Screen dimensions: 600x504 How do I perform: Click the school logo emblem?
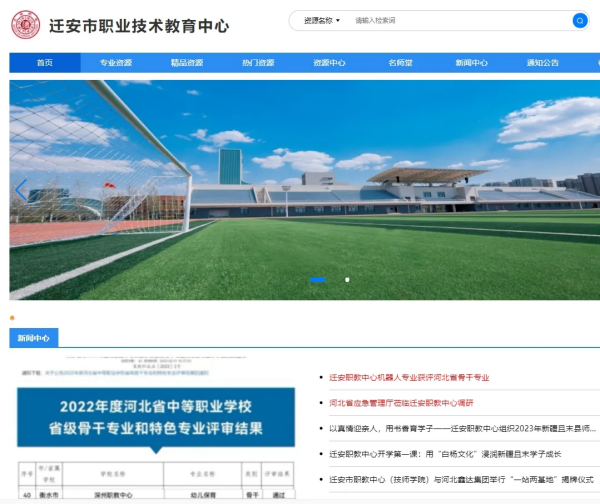(x=25, y=24)
